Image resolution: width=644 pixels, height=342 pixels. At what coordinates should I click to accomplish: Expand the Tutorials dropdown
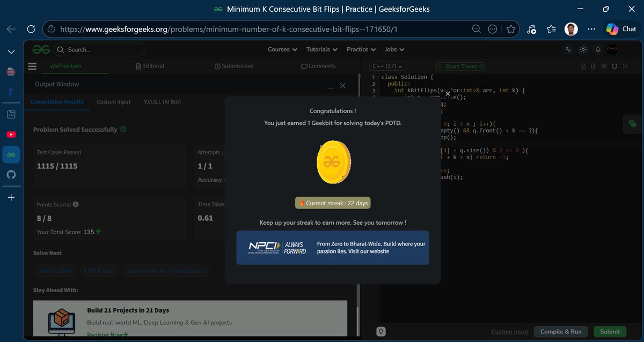pyautogui.click(x=322, y=49)
